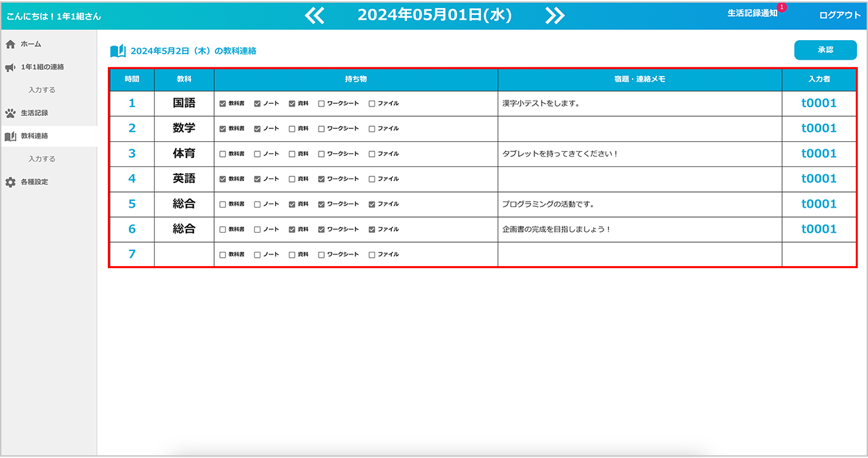Go to previous day with left double-chevron
868x458 pixels.
click(315, 16)
